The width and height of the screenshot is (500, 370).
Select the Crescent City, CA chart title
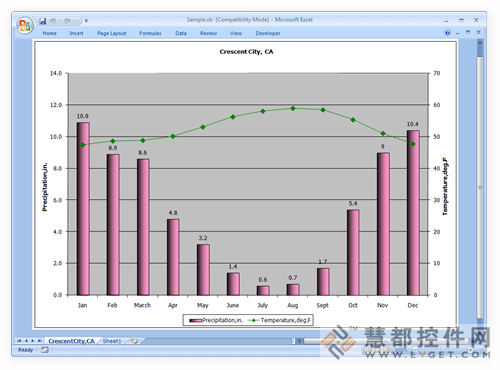point(246,52)
